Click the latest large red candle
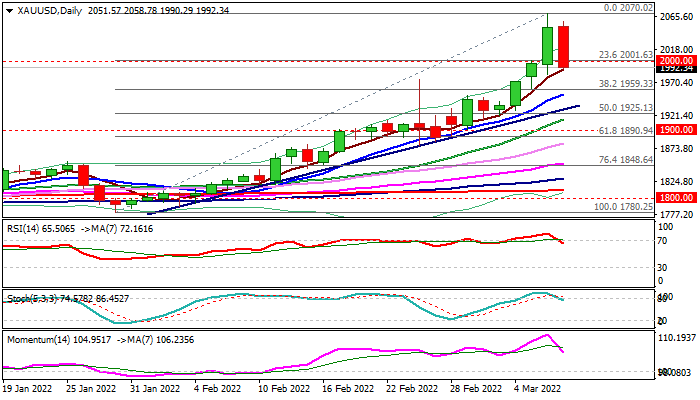 point(563,47)
